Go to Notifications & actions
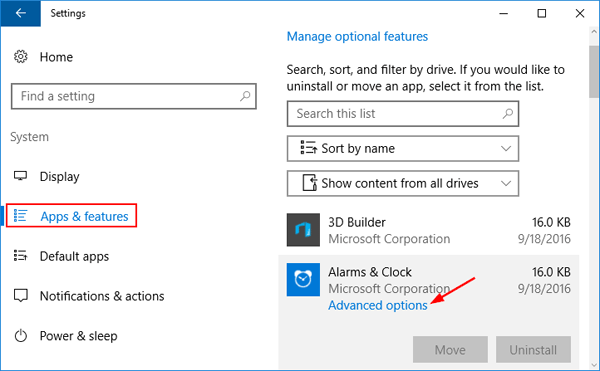The image size is (600, 371). [x=102, y=296]
